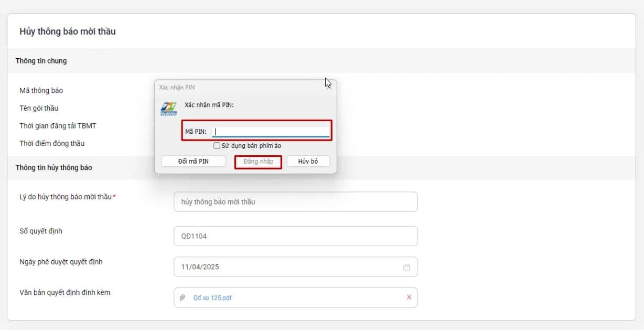Click the Hủy bỏ button
Image resolution: width=644 pixels, height=330 pixels.
tap(308, 161)
